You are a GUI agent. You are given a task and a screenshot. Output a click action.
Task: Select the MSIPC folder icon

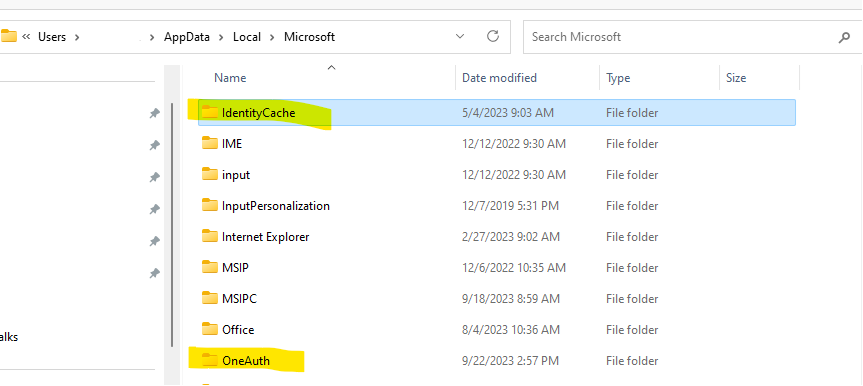(210, 298)
